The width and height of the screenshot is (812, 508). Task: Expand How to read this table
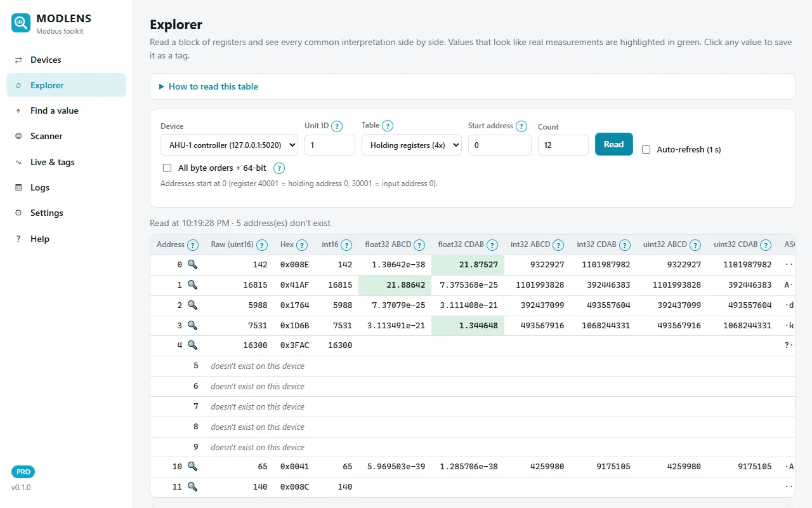click(208, 86)
